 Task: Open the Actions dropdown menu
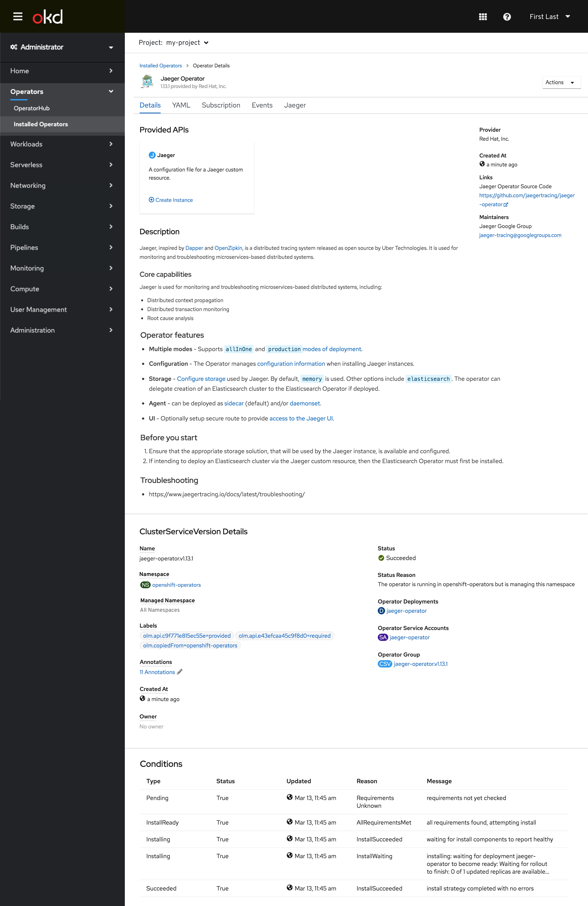561,82
